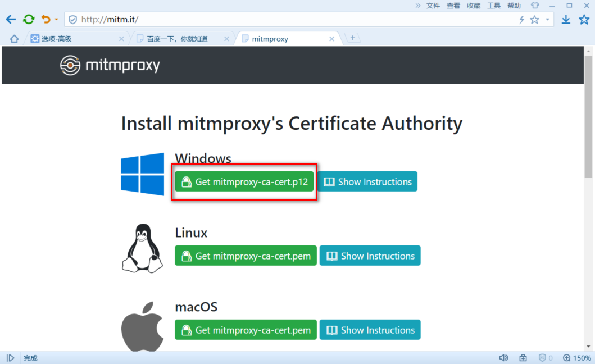595x364 pixels.
Task: Click the status bar toolbox icon
Action: click(x=523, y=358)
